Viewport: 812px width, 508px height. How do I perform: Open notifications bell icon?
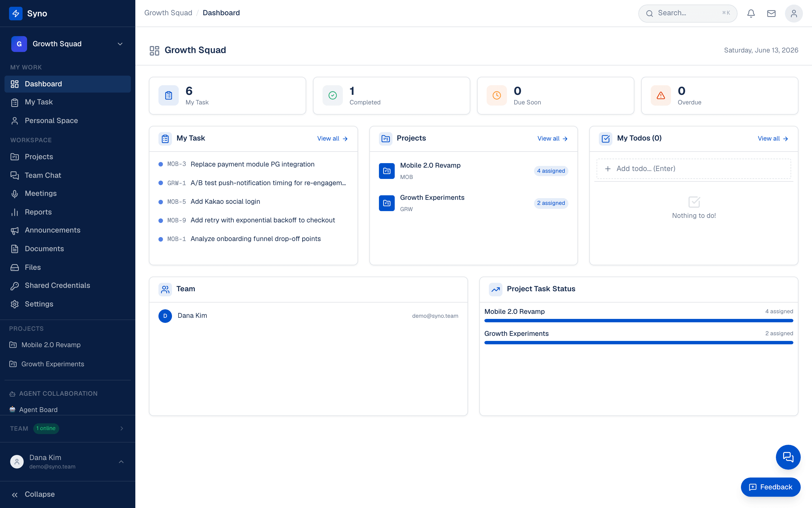[751, 14]
